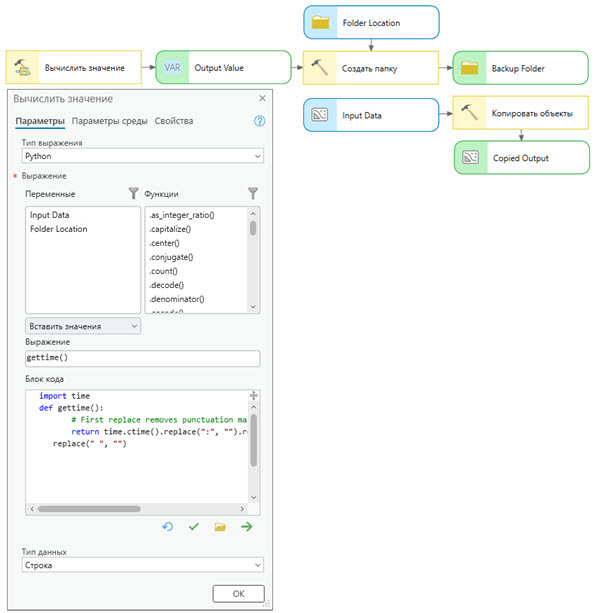Click the code block move handle icon
The width and height of the screenshot is (595, 613).
[254, 395]
